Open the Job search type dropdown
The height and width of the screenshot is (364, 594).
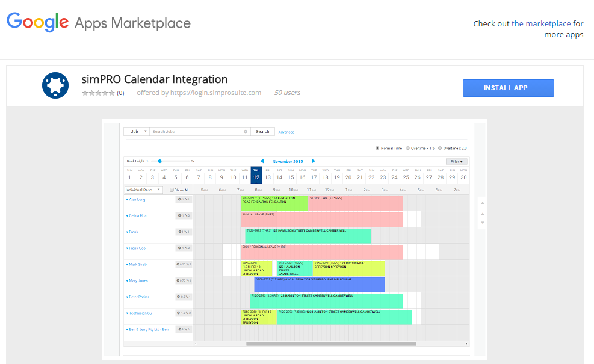[138, 131]
